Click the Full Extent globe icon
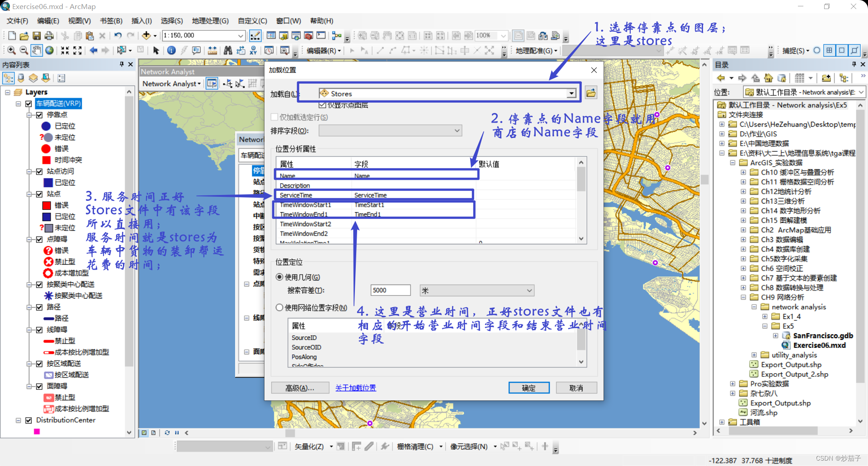 (50, 51)
